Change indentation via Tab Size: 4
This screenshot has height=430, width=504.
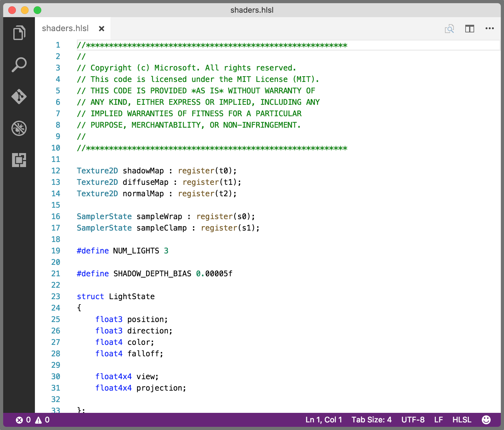tap(371, 420)
